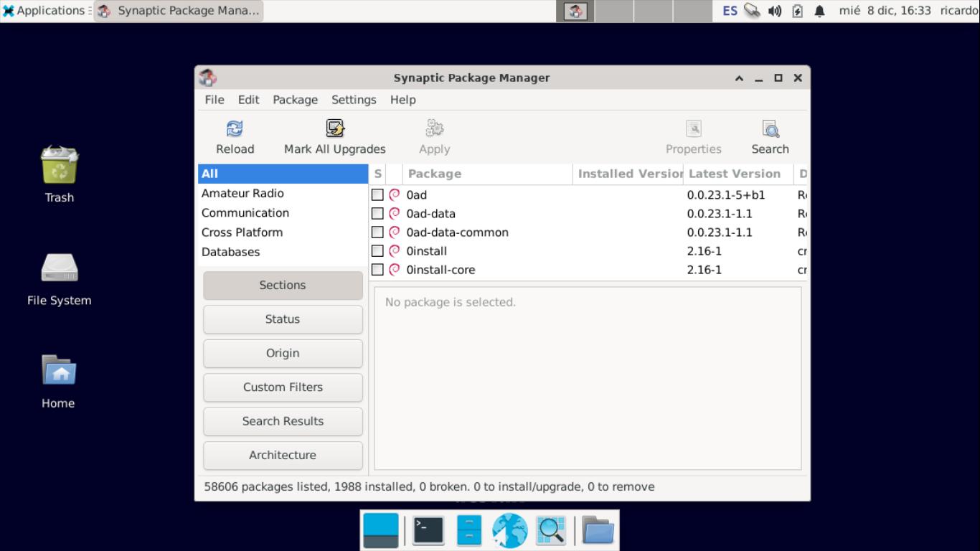Launch the Web Browser globe dock icon
980x551 pixels.
509,531
